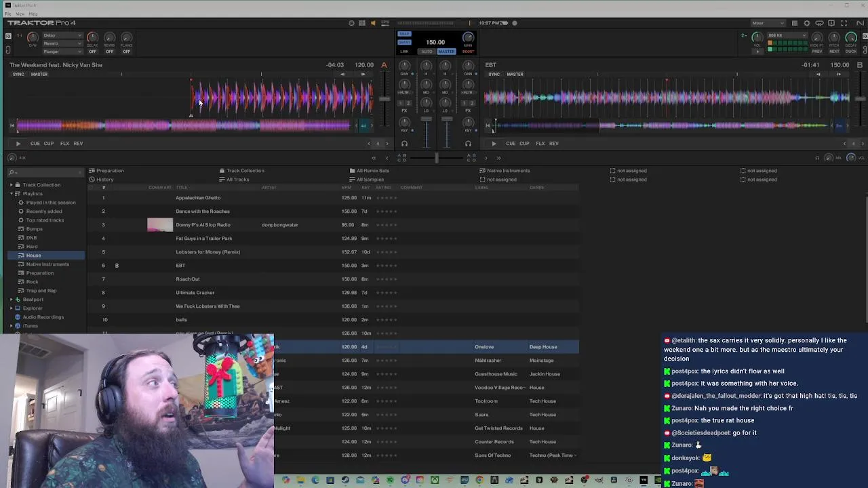
Task: Toggle the FX unit 1 panel icon
Action: 8,37
